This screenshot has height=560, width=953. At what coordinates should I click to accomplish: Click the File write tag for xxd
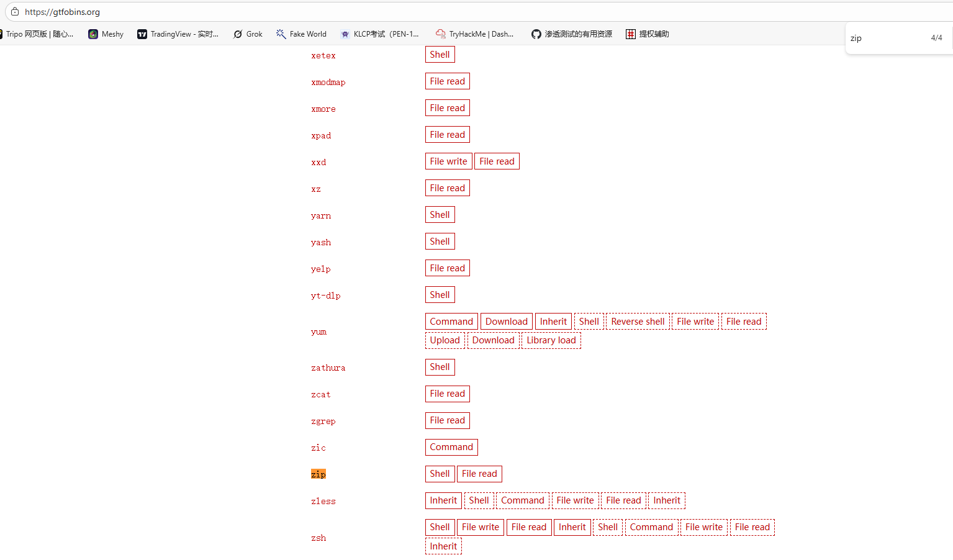(x=448, y=161)
